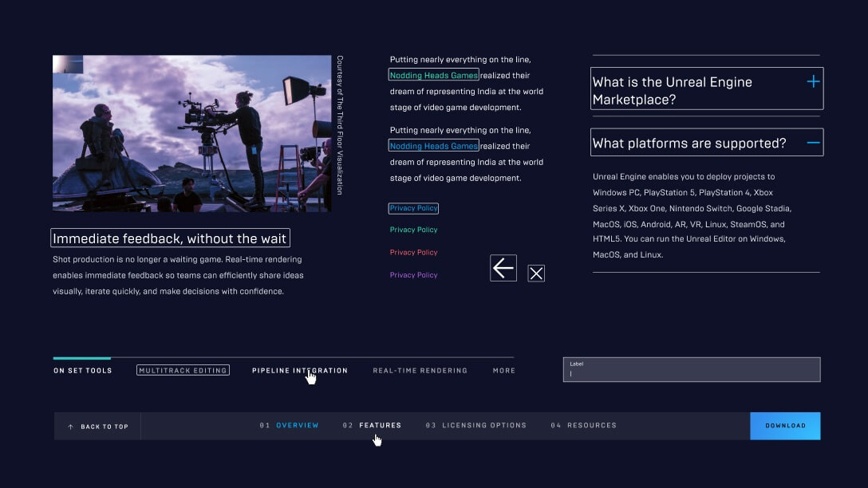
Task: Click the purple Privacy Policy link
Action: (x=413, y=275)
